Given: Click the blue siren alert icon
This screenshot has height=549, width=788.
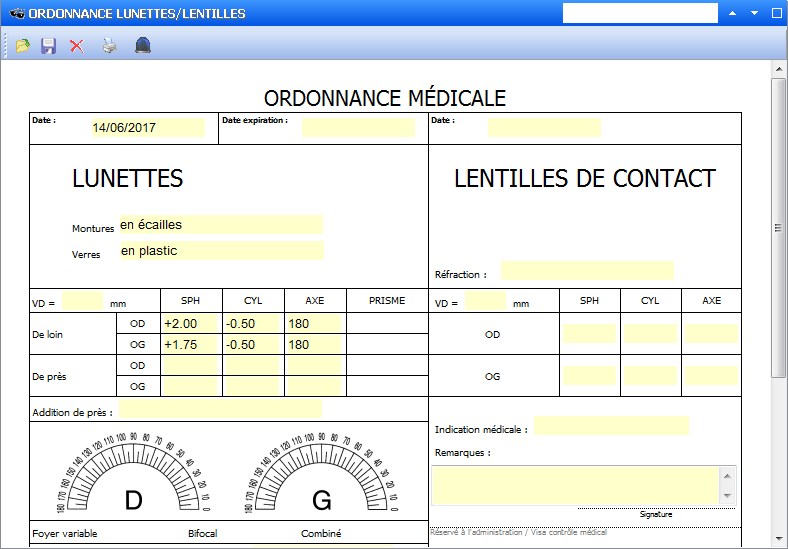Looking at the screenshot, I should [143, 46].
